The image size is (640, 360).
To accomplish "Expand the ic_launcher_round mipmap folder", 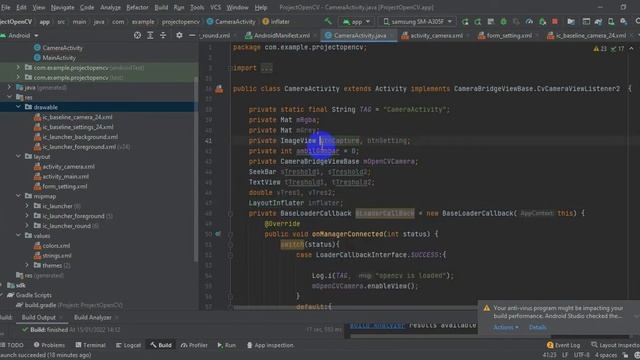I will [27, 226].
